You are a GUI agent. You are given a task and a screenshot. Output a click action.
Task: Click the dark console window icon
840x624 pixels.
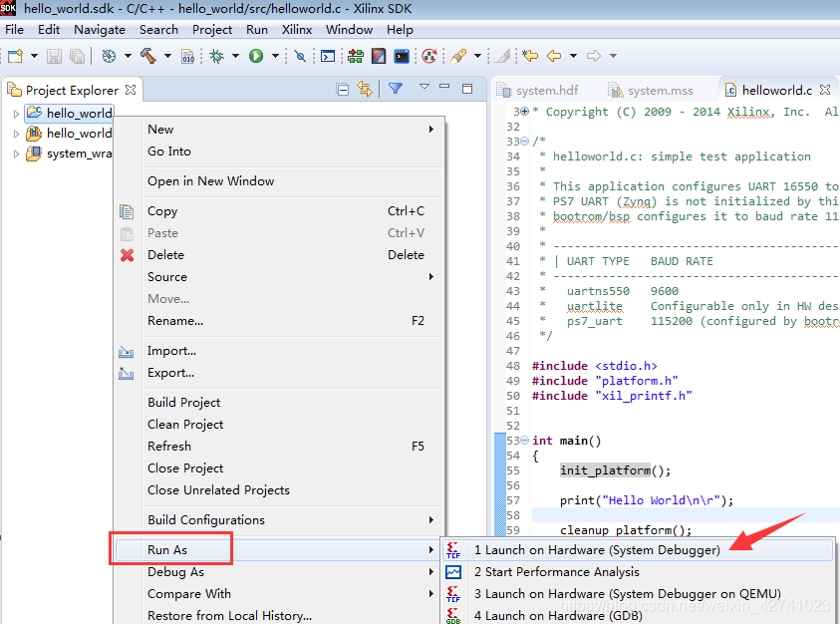[402, 56]
